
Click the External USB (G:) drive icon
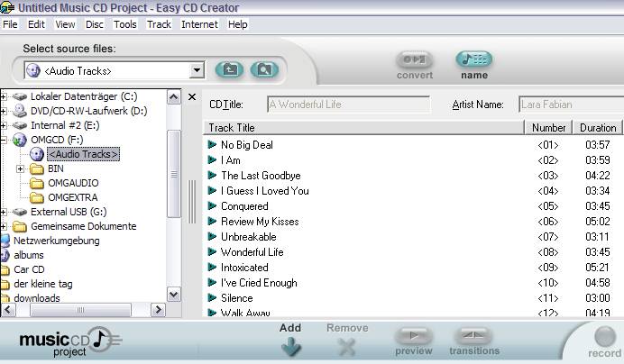[x=20, y=212]
